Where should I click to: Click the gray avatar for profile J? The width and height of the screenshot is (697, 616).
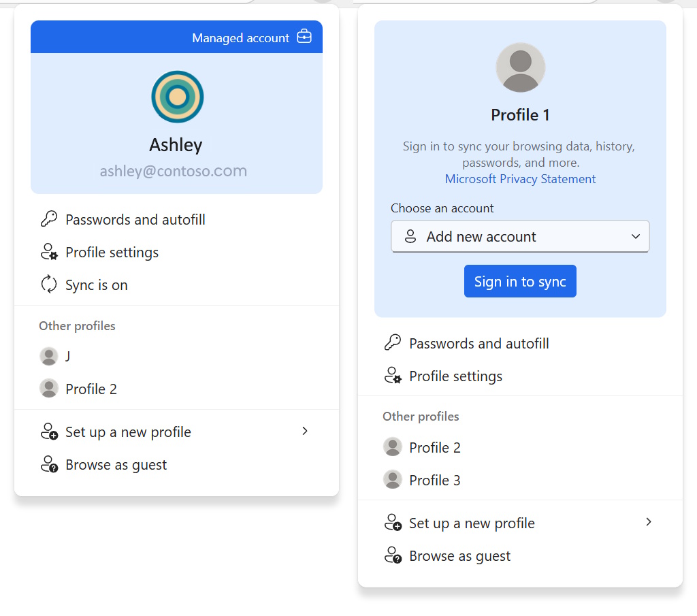(x=49, y=356)
